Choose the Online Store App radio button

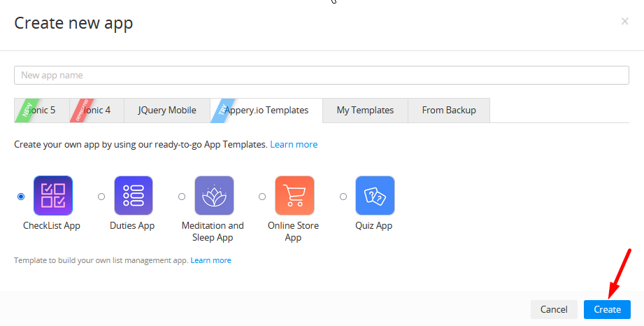(262, 197)
